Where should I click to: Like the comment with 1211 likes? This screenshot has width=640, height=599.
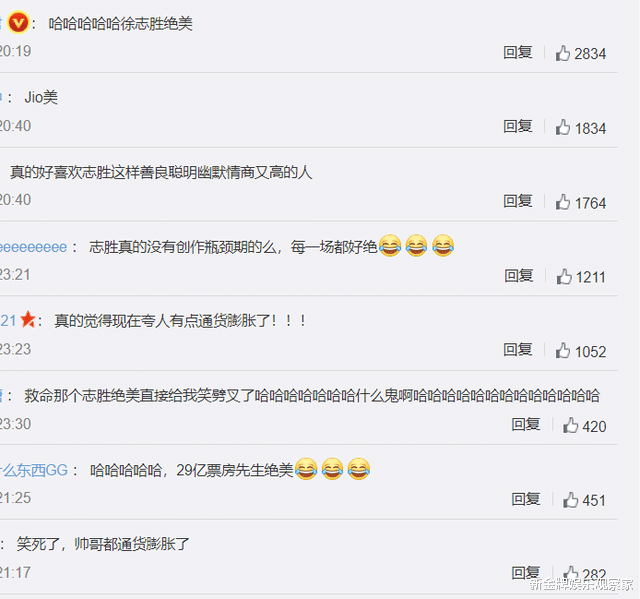point(564,276)
